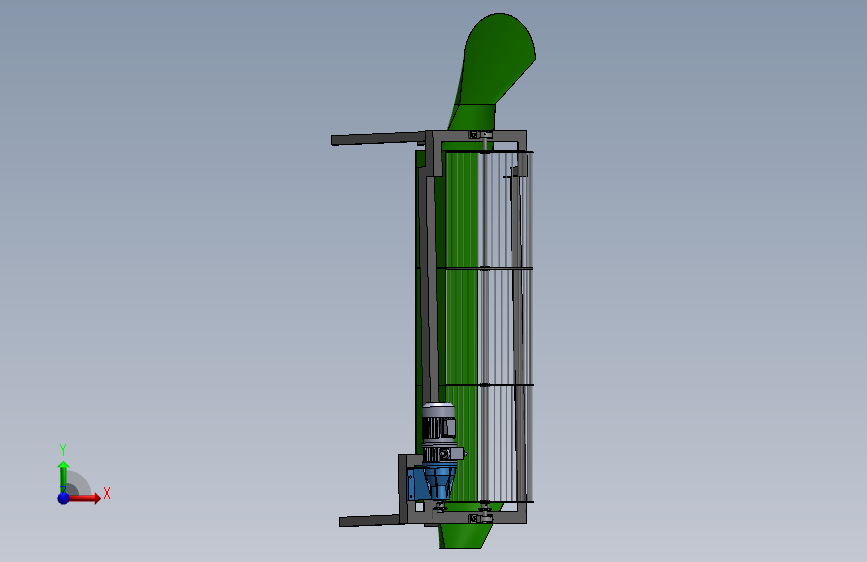Select the bottom bearing block on the frame
Viewport: 867px width, 562px height.
pyautogui.click(x=480, y=518)
